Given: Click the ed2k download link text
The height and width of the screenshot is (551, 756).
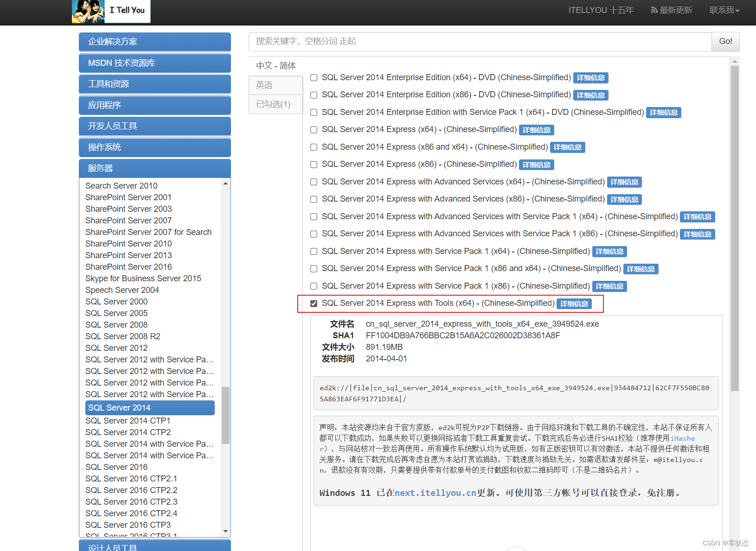Looking at the screenshot, I should [514, 393].
